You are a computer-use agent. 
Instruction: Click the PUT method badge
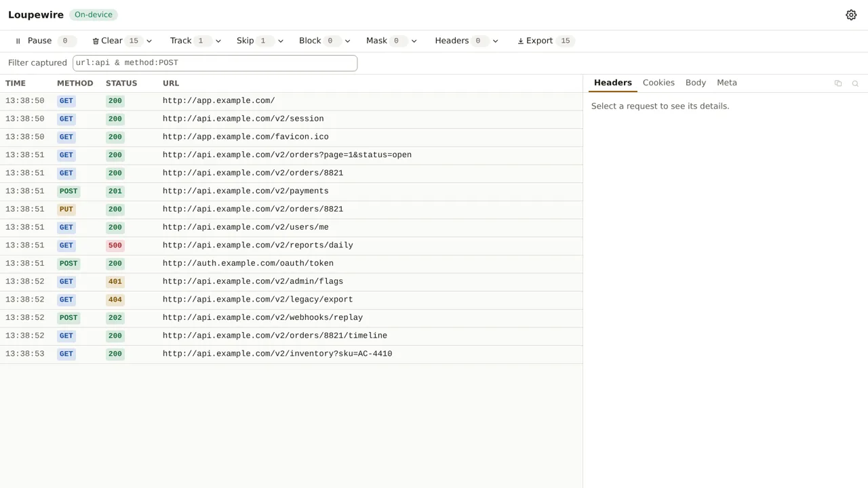(x=66, y=209)
